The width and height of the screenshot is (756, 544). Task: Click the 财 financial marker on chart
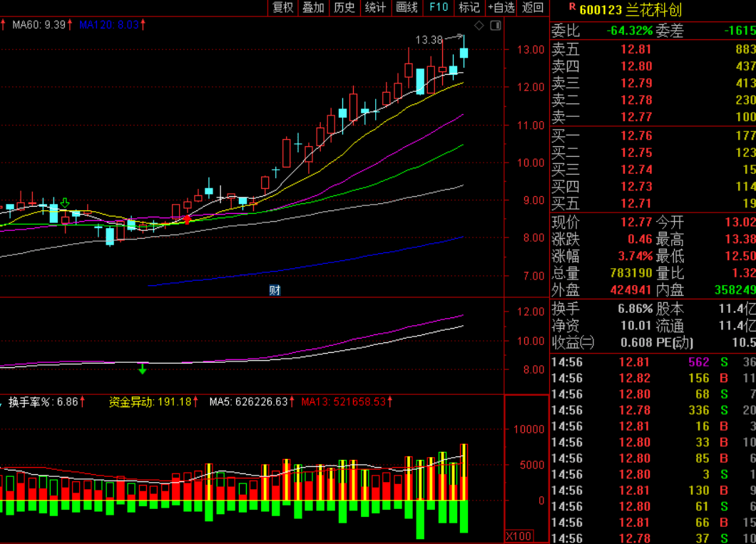coord(275,290)
